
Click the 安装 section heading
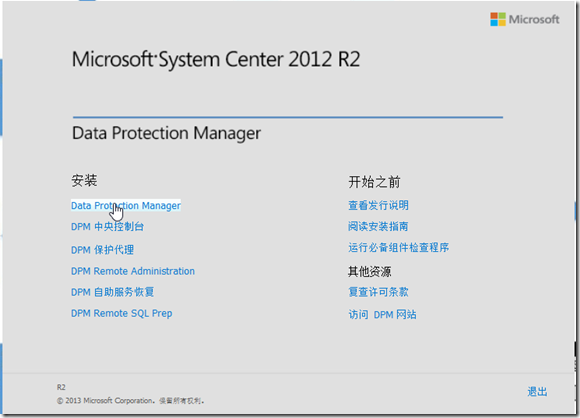84,181
